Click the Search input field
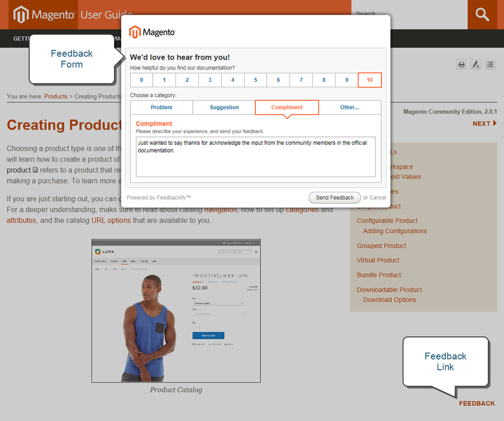504x421 pixels. coord(409,15)
